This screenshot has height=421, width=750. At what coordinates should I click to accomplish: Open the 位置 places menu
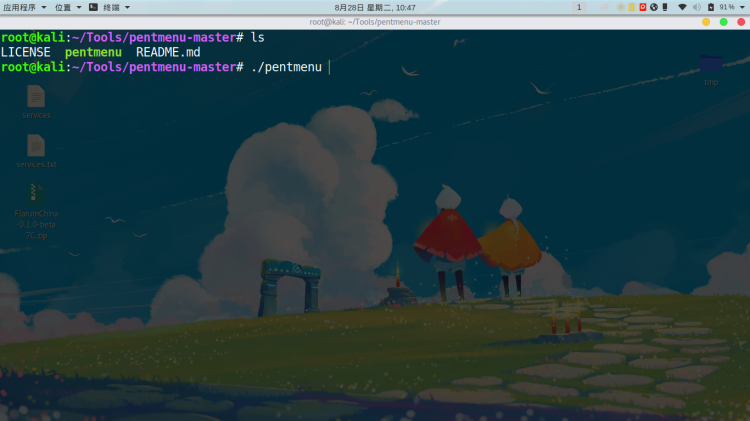click(x=63, y=7)
